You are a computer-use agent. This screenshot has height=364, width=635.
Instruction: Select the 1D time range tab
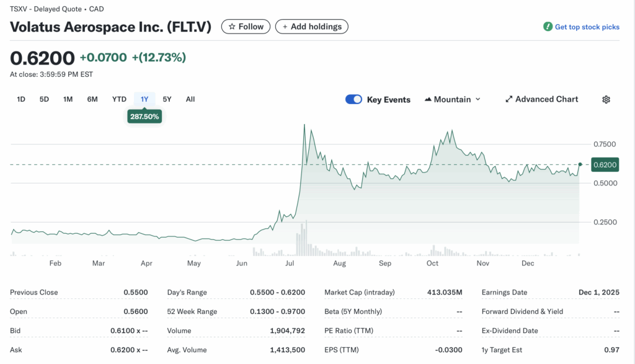point(21,99)
